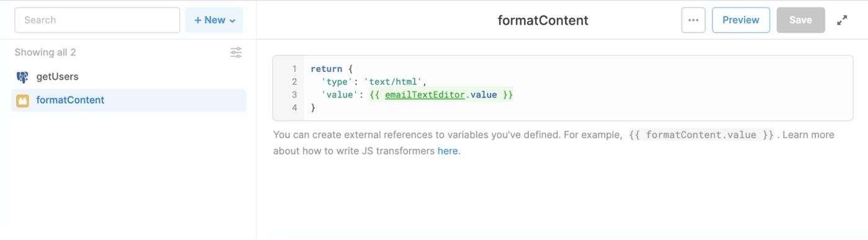Open the query filter settings icon

click(236, 53)
